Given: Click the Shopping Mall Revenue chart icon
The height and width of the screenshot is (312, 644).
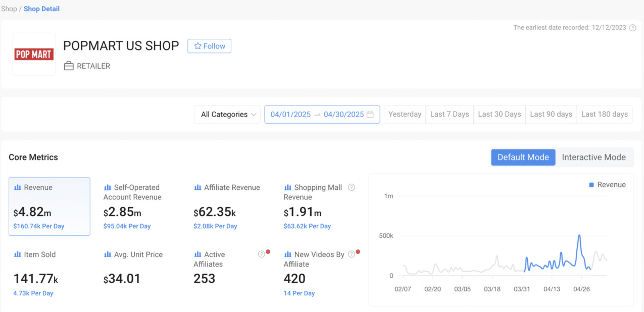Looking at the screenshot, I should pyautogui.click(x=288, y=187).
